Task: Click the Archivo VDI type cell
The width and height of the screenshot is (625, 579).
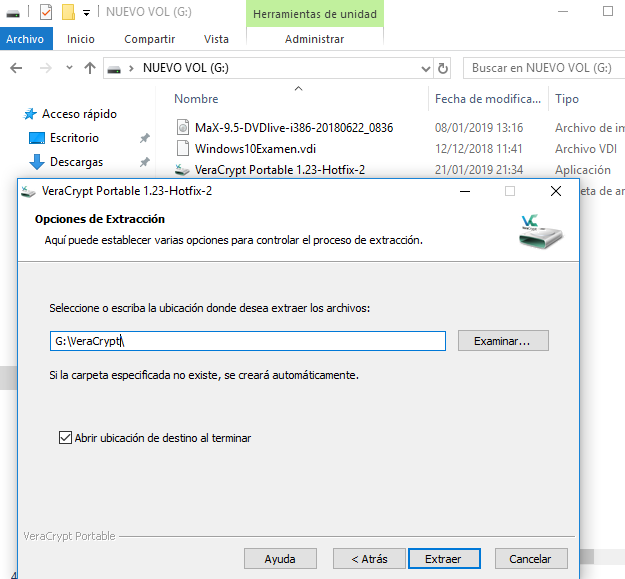Action: click(x=586, y=149)
